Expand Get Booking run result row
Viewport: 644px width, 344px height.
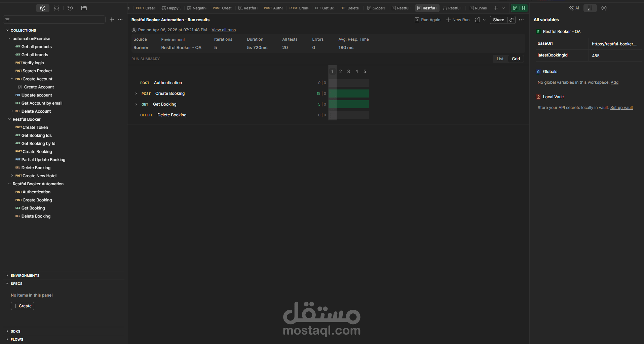point(136,104)
